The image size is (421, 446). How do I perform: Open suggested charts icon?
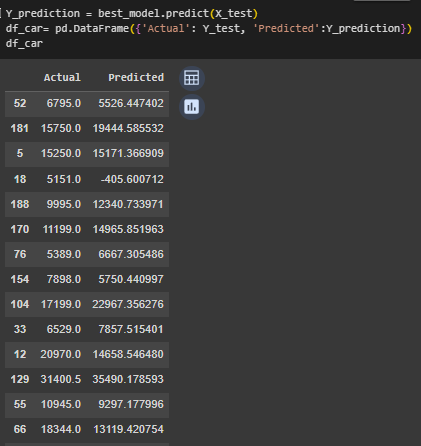click(x=192, y=107)
